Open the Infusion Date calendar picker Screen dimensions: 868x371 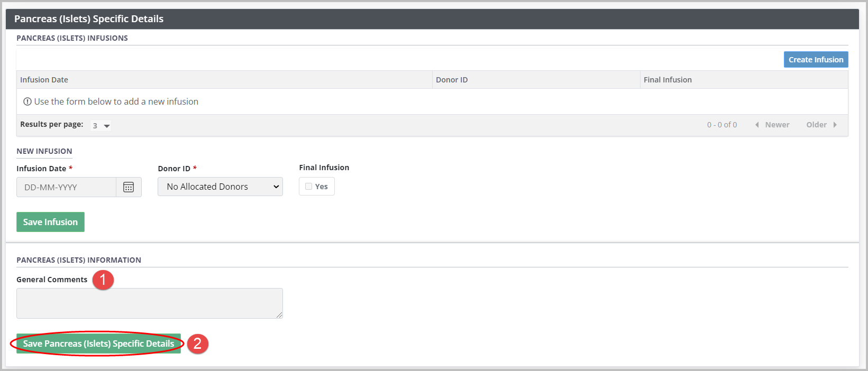pos(129,187)
